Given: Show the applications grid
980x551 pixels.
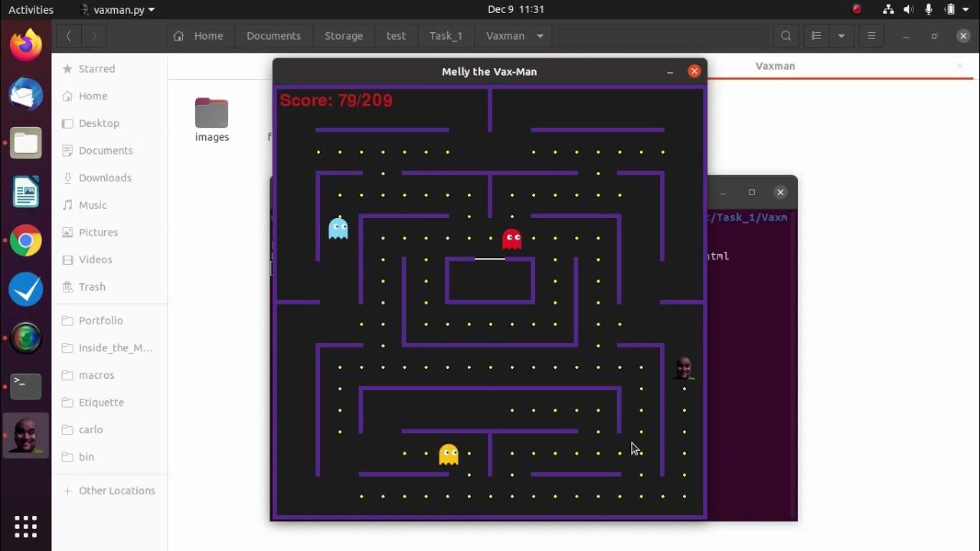Looking at the screenshot, I should coord(26,526).
